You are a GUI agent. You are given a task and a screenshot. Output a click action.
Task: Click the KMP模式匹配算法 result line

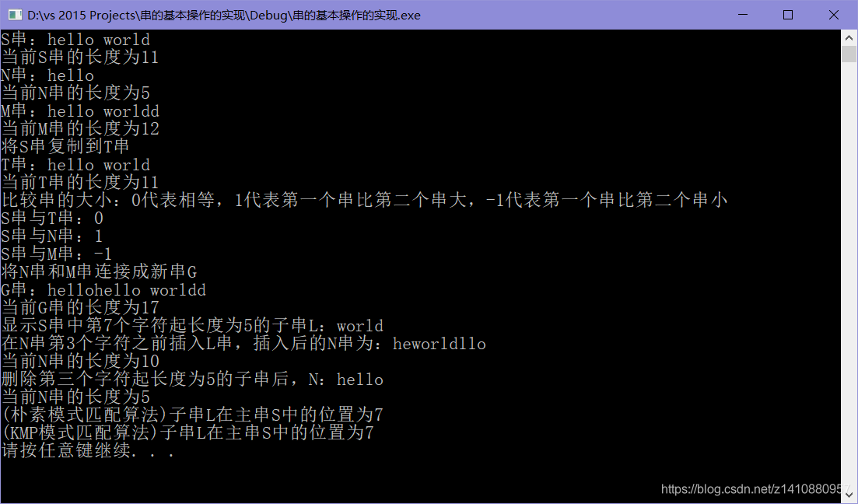pos(187,432)
